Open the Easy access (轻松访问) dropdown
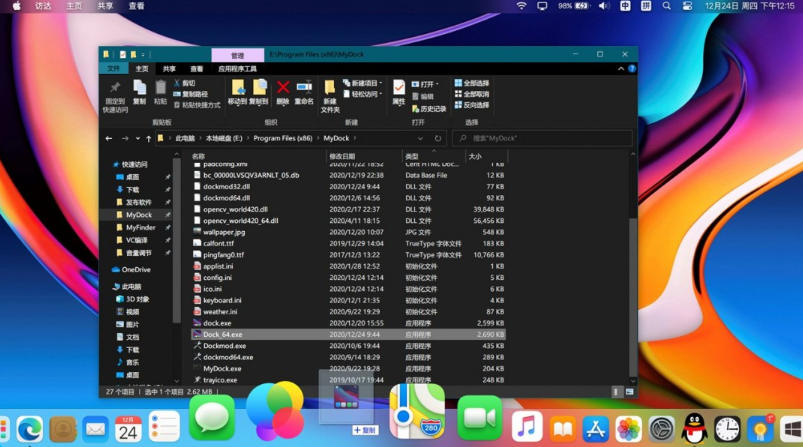Viewport: 803px width, 447px height. [x=364, y=94]
